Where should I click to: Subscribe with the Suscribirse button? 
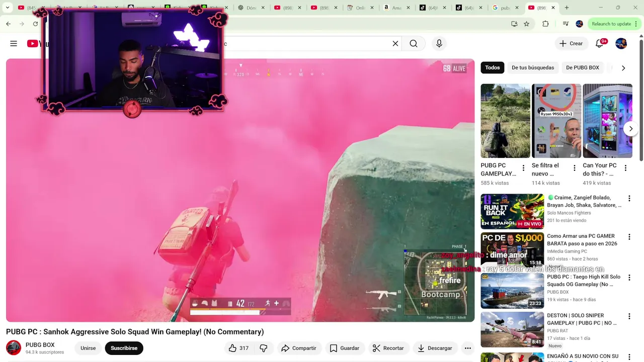pos(124,348)
